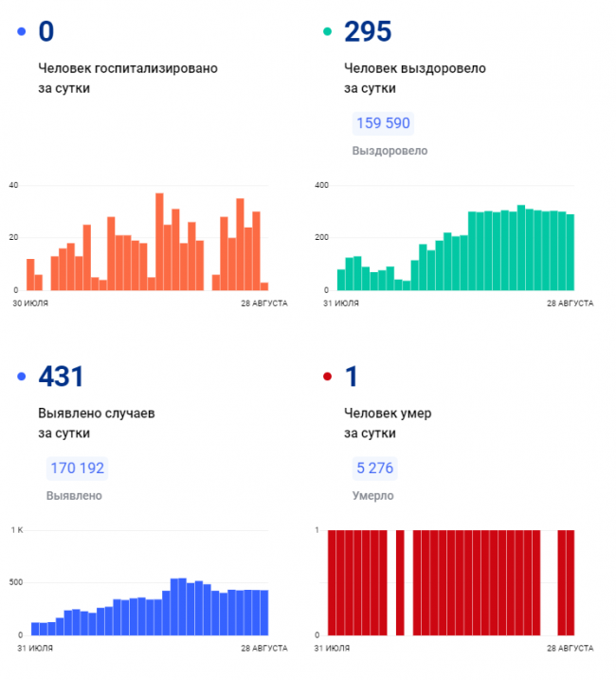Click the 'Умерло' label under deaths total
616x680 pixels.
point(372,495)
